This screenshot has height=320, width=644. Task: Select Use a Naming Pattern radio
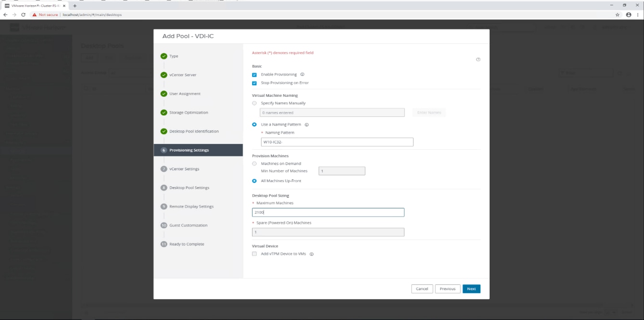[x=254, y=125]
